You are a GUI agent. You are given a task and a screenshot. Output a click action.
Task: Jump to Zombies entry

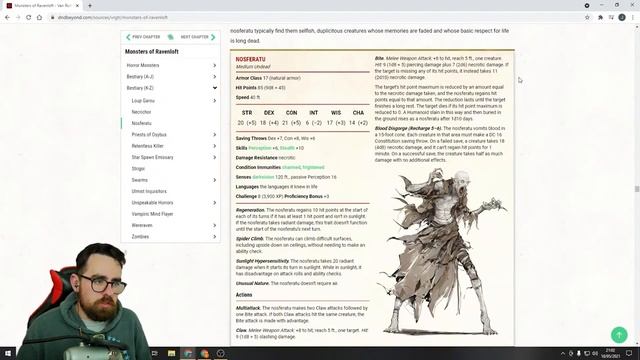click(x=140, y=237)
